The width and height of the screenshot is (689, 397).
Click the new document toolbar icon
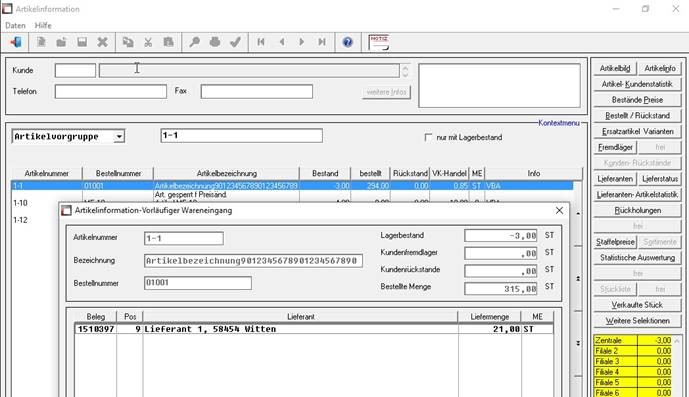click(41, 42)
